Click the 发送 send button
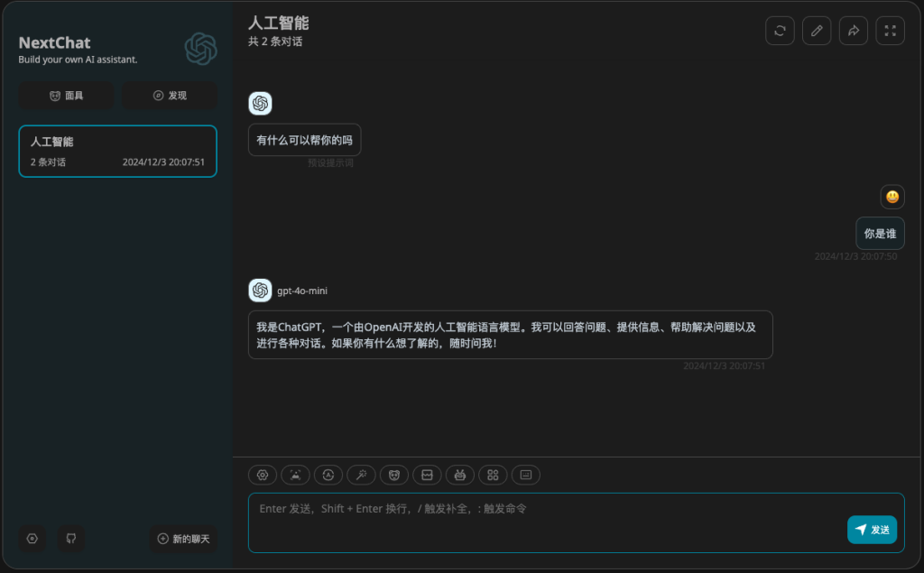The image size is (924, 573). coord(873,530)
